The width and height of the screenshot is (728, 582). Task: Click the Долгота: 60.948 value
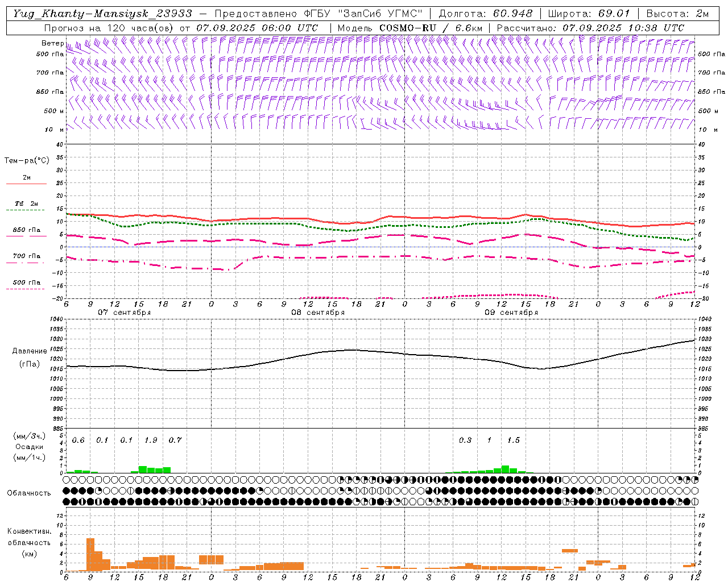pos(486,14)
